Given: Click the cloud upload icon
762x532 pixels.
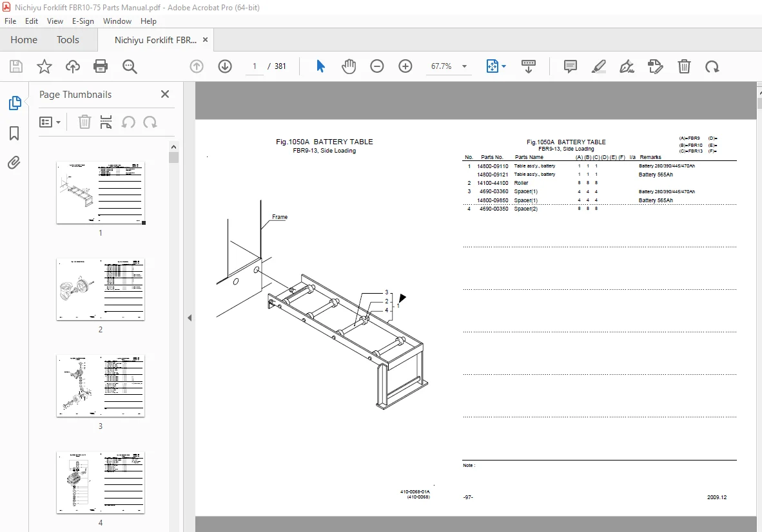Looking at the screenshot, I should (73, 66).
